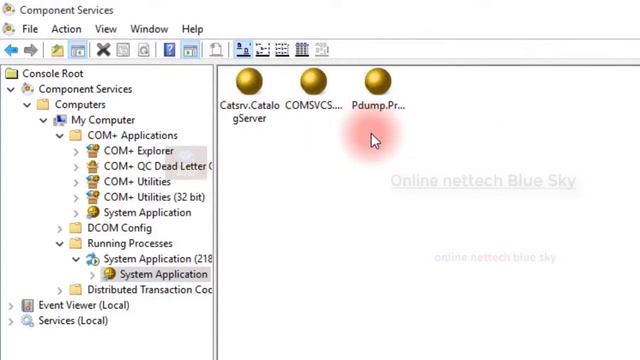The height and width of the screenshot is (360, 640).
Task: Collapse System Application (218 process node
Action: (76, 259)
